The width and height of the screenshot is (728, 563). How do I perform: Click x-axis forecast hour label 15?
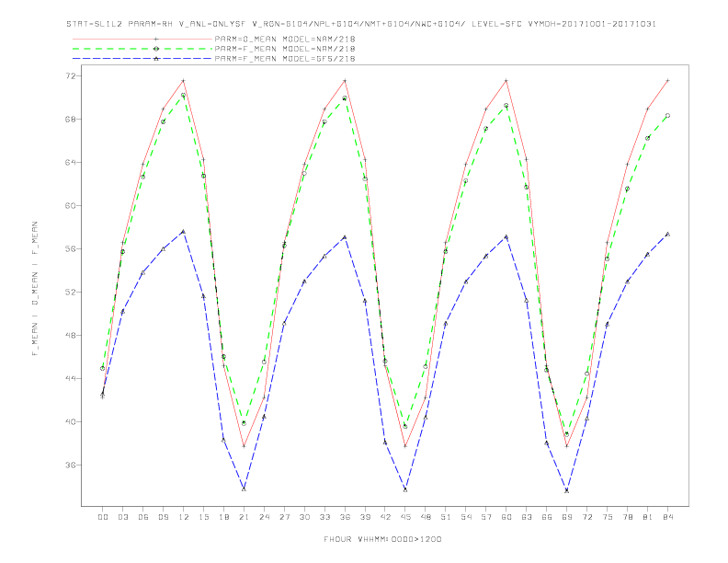click(x=203, y=517)
